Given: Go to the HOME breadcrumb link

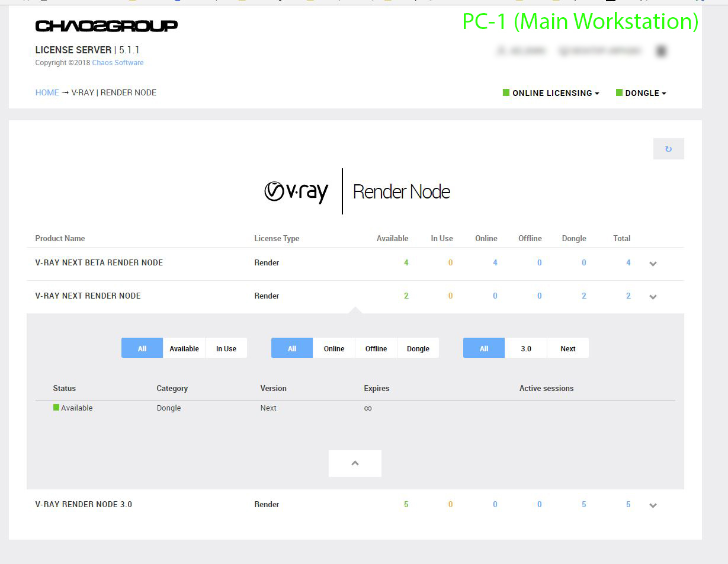Looking at the screenshot, I should coord(47,92).
